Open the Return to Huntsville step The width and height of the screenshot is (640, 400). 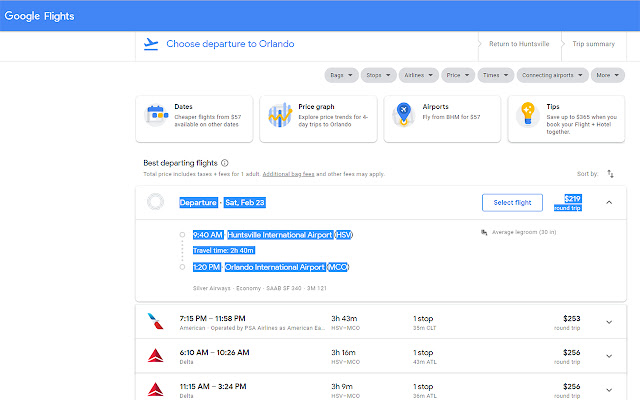[519, 44]
